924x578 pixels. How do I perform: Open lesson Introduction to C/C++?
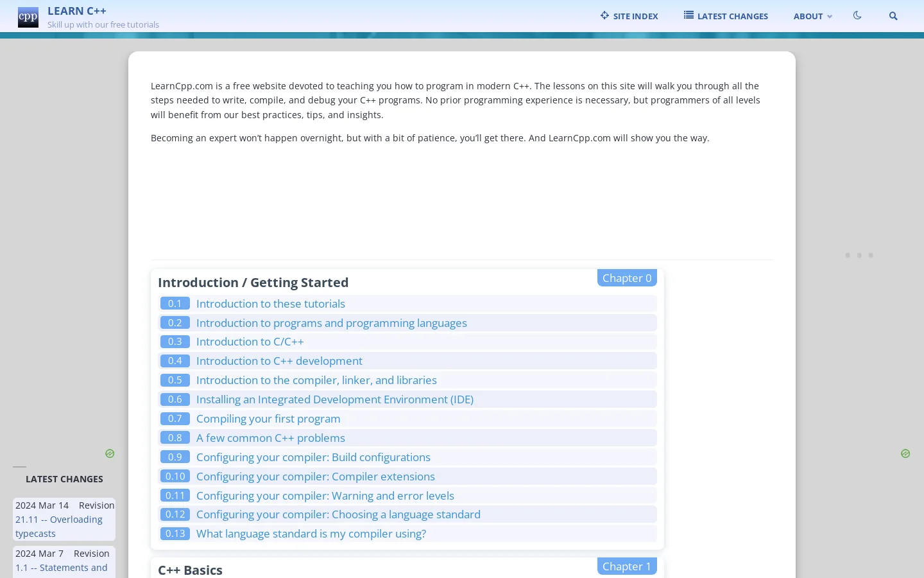(250, 342)
